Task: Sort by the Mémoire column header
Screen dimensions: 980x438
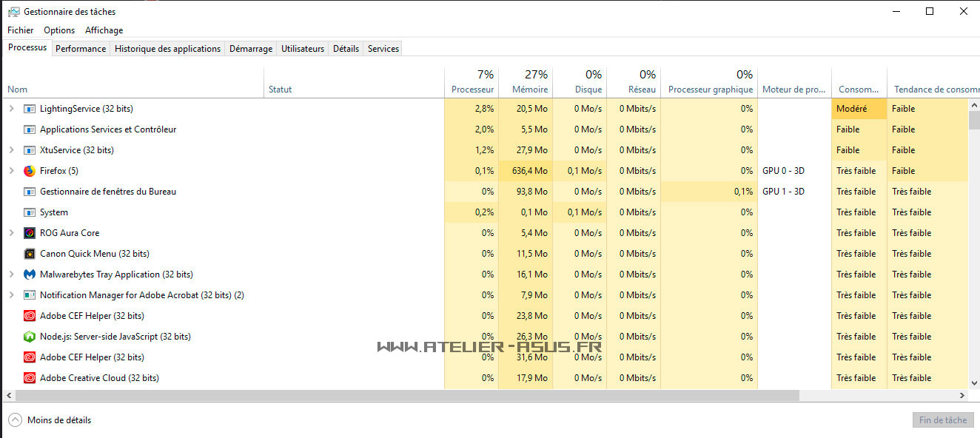Action: 526,82
